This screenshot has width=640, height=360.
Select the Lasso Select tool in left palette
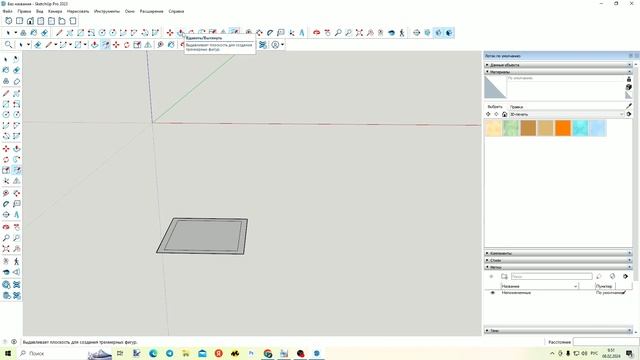(x=16, y=60)
